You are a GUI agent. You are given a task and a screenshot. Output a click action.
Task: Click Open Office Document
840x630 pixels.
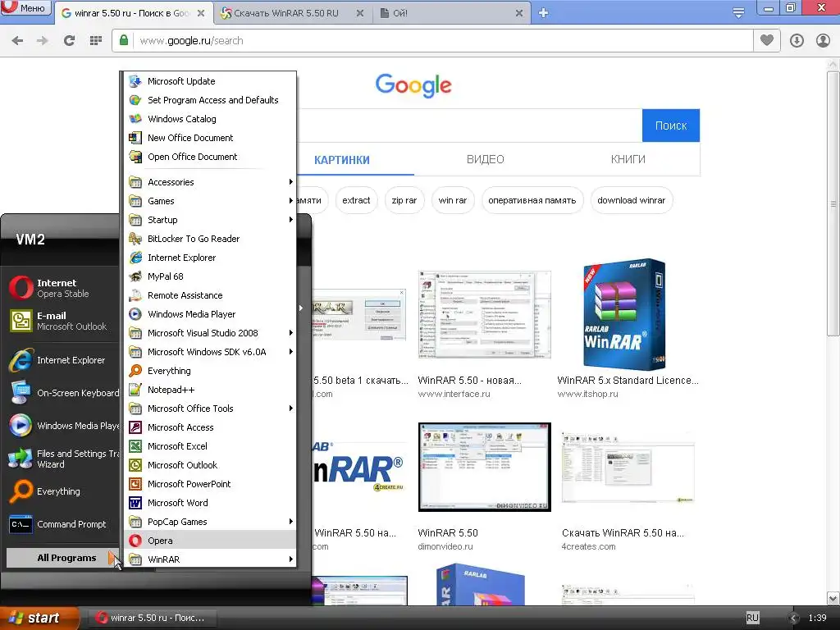pyautogui.click(x=209, y=157)
